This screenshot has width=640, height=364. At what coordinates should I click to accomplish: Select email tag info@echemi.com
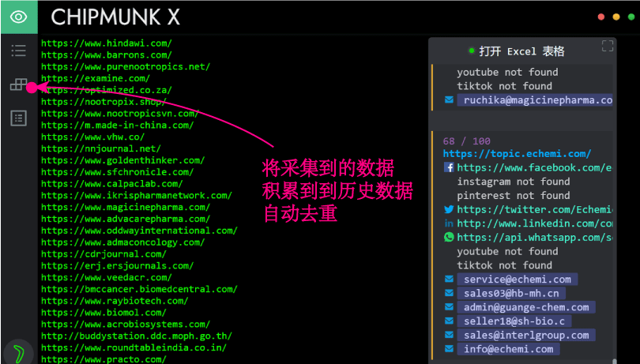[508, 349]
